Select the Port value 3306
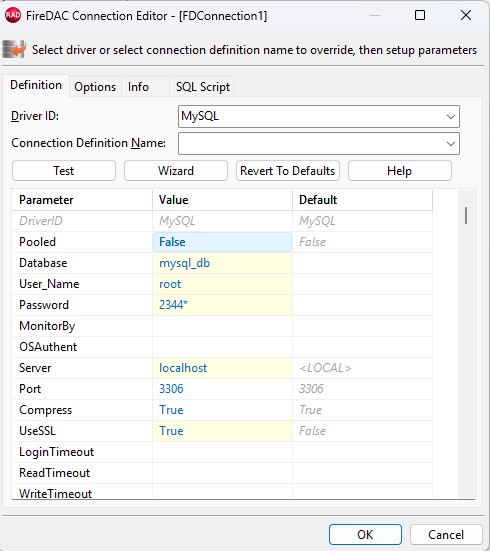 pyautogui.click(x=222, y=389)
